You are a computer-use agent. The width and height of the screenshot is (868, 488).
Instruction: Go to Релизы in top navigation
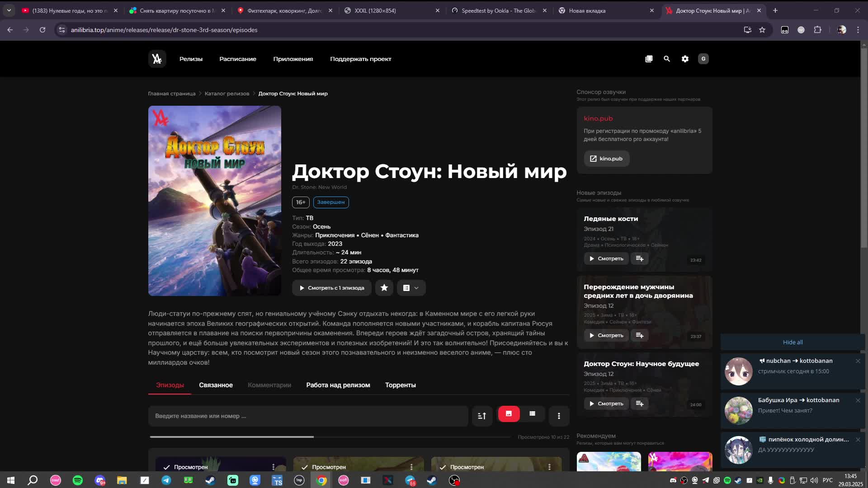[191, 59]
